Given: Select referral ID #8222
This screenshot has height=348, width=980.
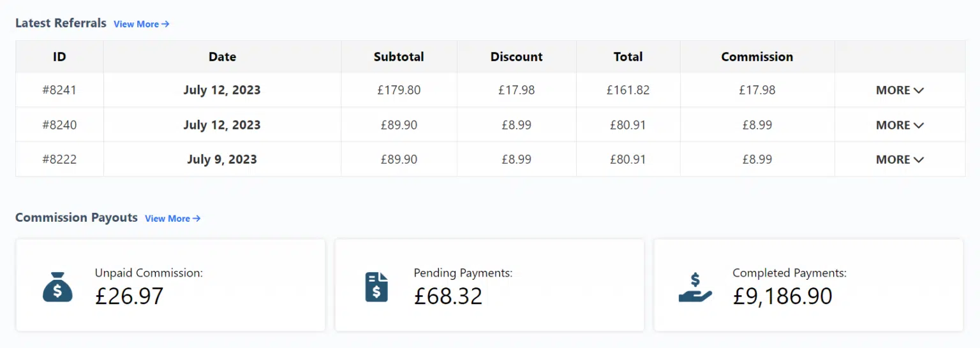Looking at the screenshot, I should point(59,159).
